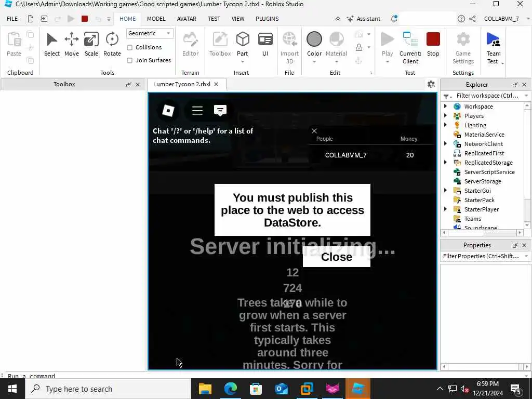Open viewport settings gear icon
Image resolution: width=532 pixels, height=399 pixels.
pos(431,84)
